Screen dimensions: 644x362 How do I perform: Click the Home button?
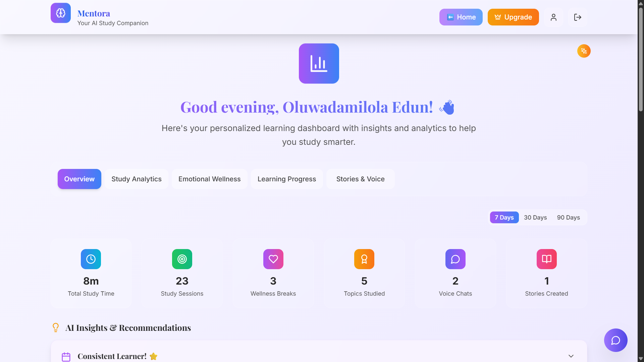pyautogui.click(x=461, y=17)
